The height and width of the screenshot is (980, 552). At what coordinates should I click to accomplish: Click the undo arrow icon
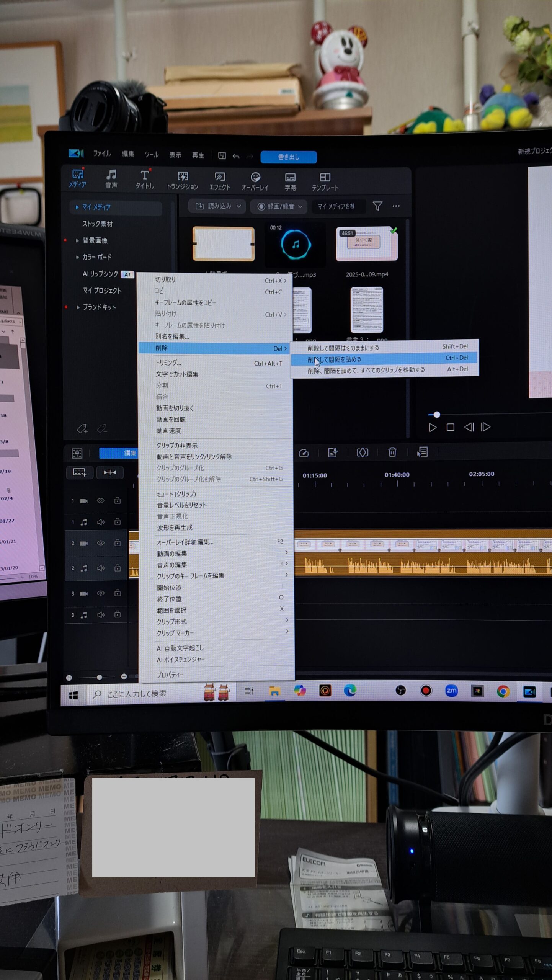coord(236,156)
